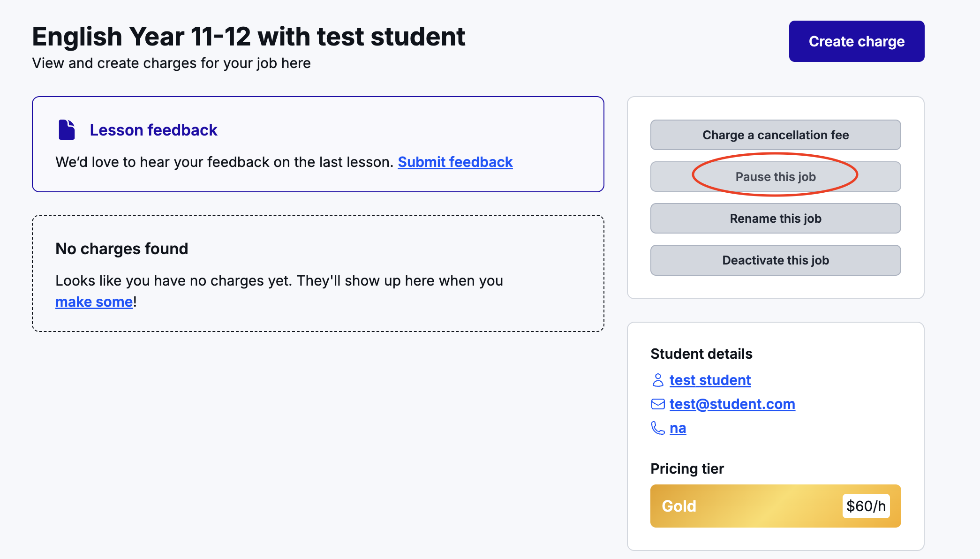Image resolution: width=980 pixels, height=559 pixels.
Task: Click Charge a cancellation fee
Action: 775,135
